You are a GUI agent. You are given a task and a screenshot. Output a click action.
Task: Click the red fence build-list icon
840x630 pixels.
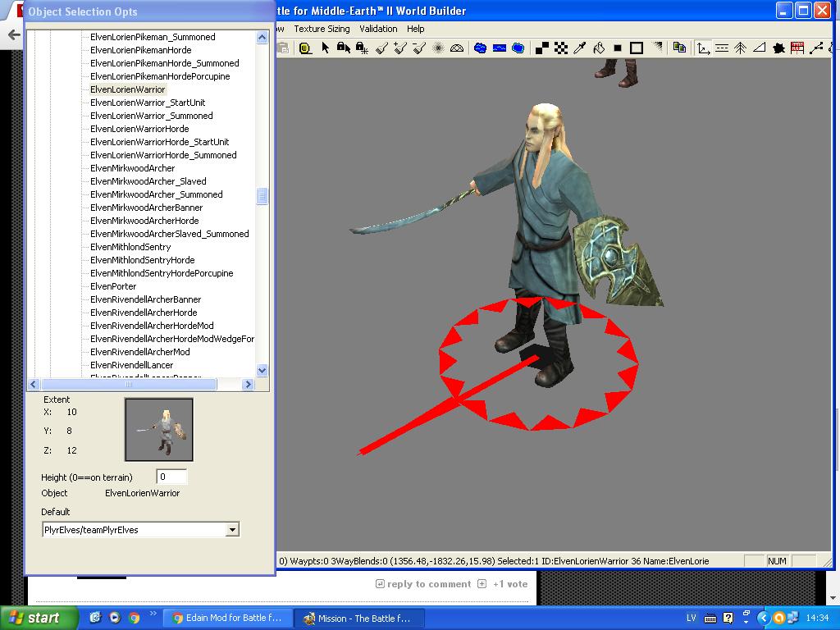click(797, 48)
